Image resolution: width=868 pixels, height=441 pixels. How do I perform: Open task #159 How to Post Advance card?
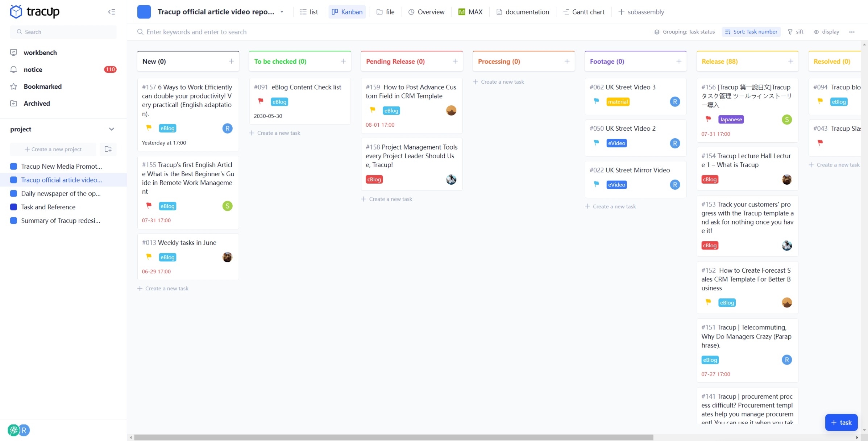click(x=412, y=106)
